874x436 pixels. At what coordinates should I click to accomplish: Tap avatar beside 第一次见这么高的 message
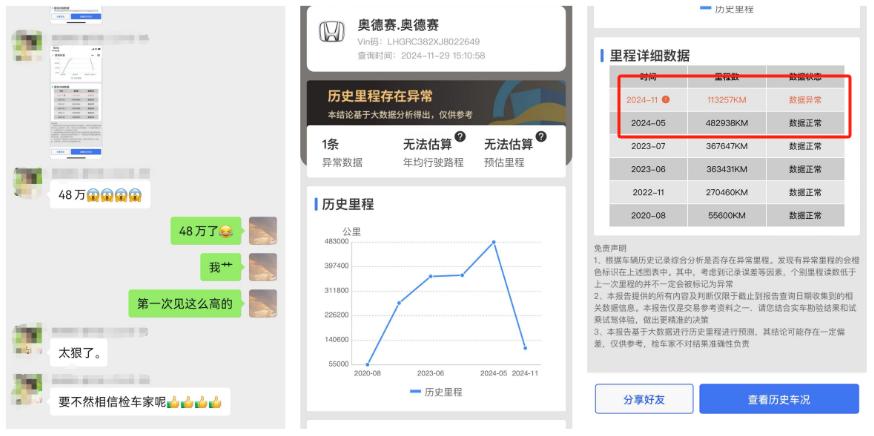tap(263, 303)
